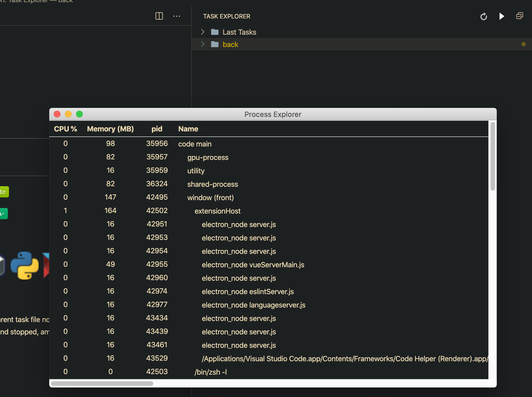Select the vueServerMain.js process
Viewport: 532px width, 397px height.
253,264
